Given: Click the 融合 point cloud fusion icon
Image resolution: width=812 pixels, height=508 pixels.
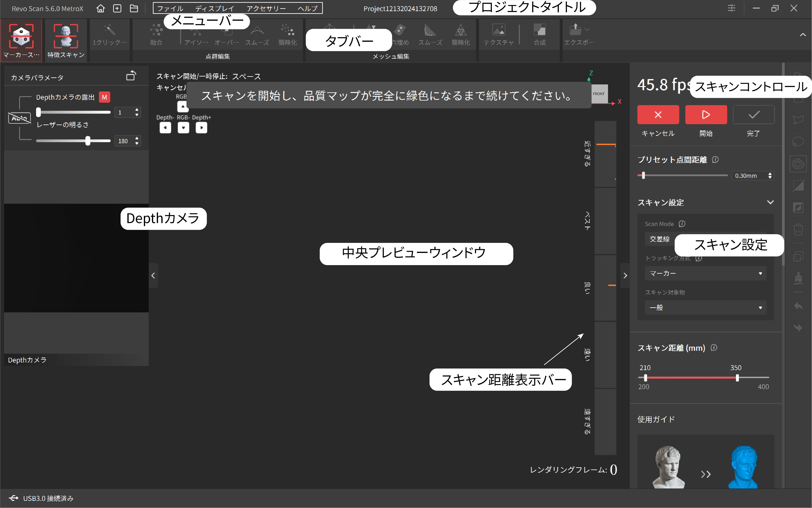Looking at the screenshot, I should pos(156,30).
